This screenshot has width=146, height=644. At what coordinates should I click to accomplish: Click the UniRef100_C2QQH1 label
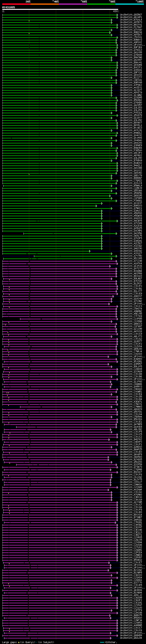pos(131,550)
